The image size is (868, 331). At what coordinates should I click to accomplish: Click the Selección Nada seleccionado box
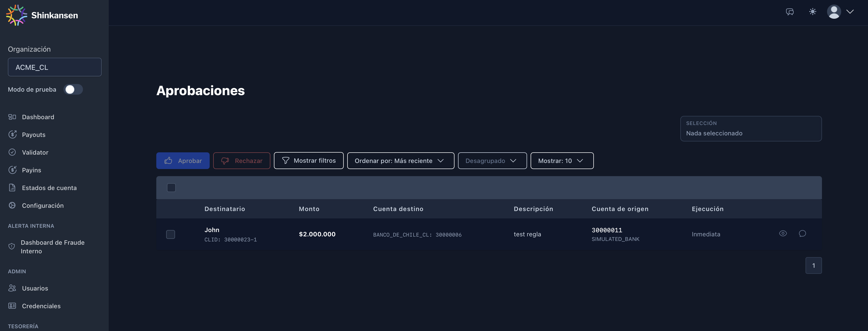coord(751,129)
